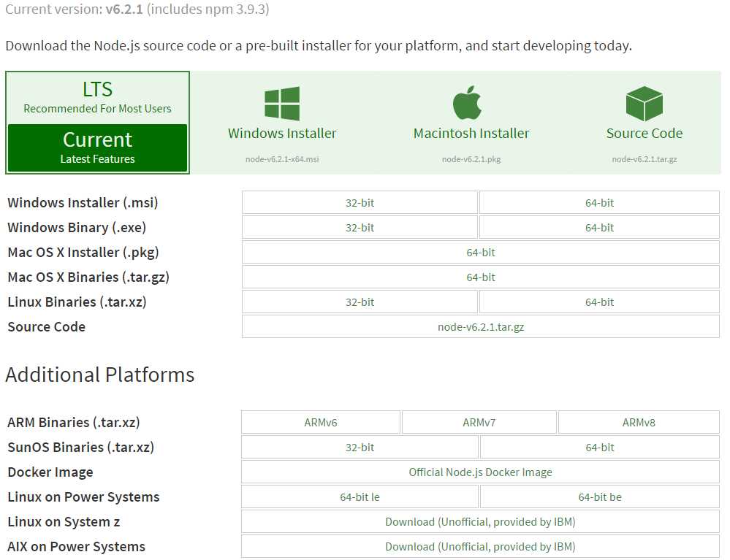The width and height of the screenshot is (730, 560).
Task: Click the Linux on Power Systems label
Action: coord(83,497)
